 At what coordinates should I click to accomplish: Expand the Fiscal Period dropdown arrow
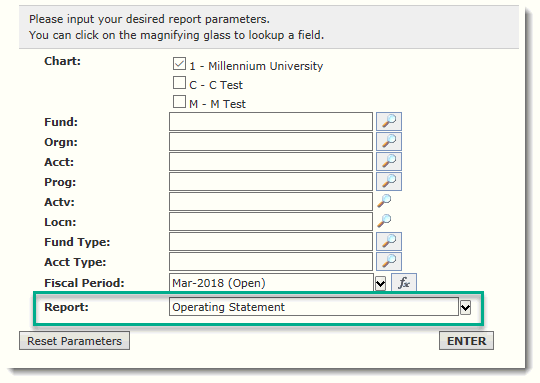pyautogui.click(x=380, y=283)
